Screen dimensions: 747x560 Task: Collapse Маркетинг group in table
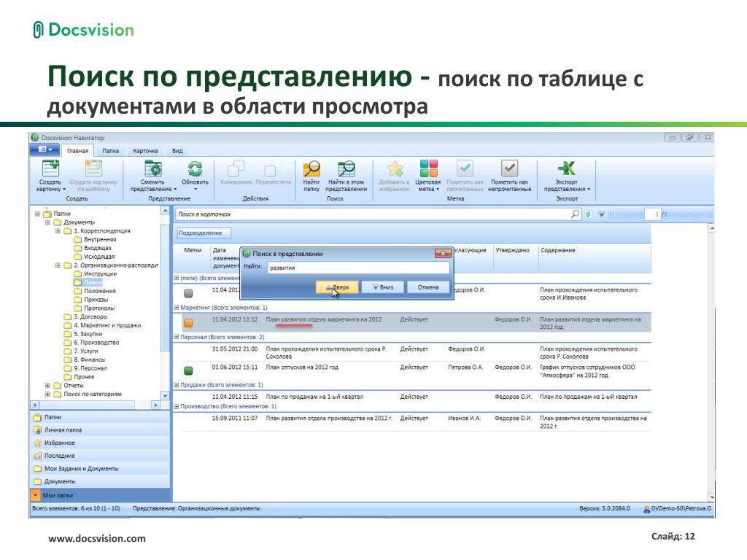point(177,308)
